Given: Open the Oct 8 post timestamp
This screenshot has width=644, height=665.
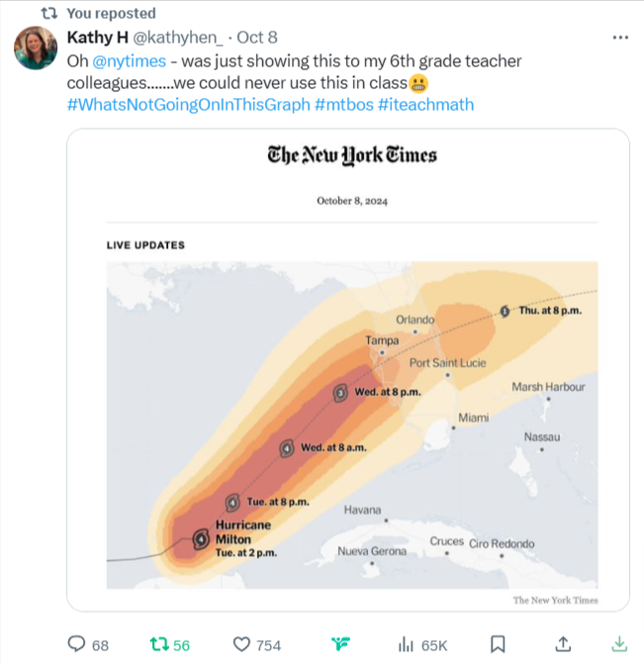Looking at the screenshot, I should 257,38.
